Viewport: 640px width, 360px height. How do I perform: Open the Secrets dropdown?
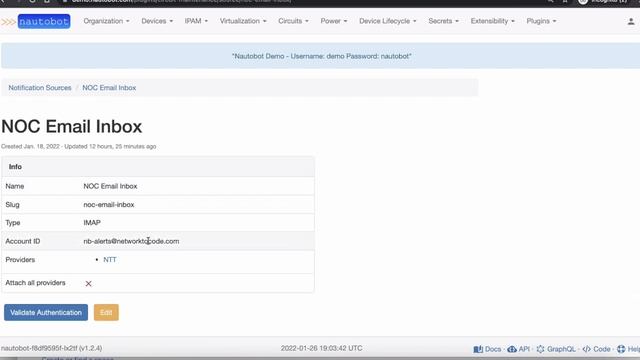(443, 21)
